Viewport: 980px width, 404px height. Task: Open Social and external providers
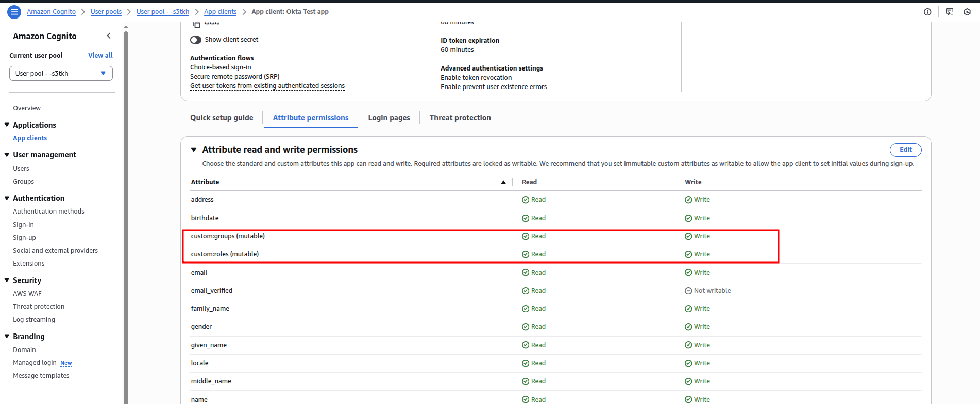55,251
